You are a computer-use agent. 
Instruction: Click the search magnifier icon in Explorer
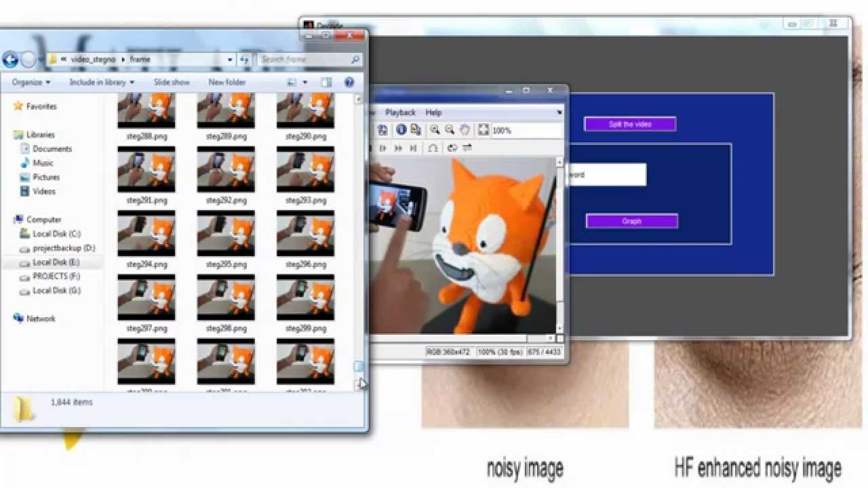pos(355,60)
